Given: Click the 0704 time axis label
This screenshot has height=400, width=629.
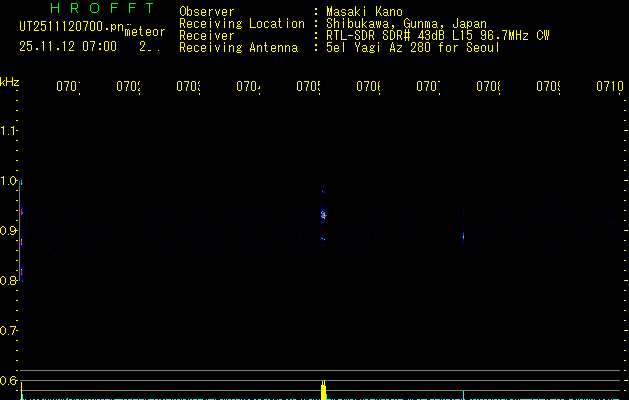Looking at the screenshot, I should click(248, 87).
